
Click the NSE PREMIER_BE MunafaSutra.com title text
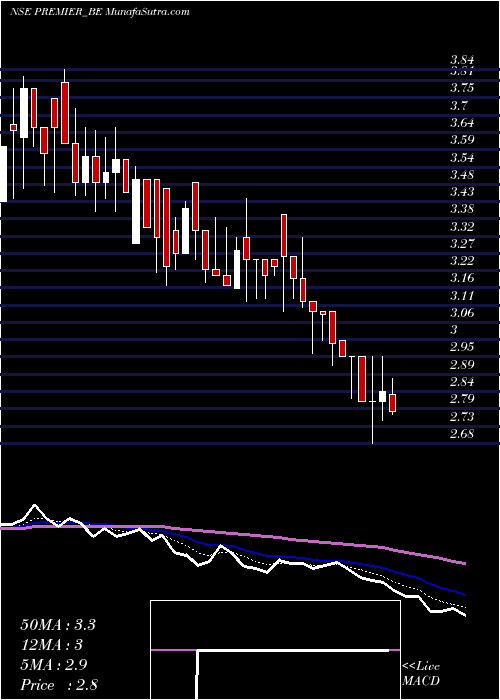(x=100, y=12)
